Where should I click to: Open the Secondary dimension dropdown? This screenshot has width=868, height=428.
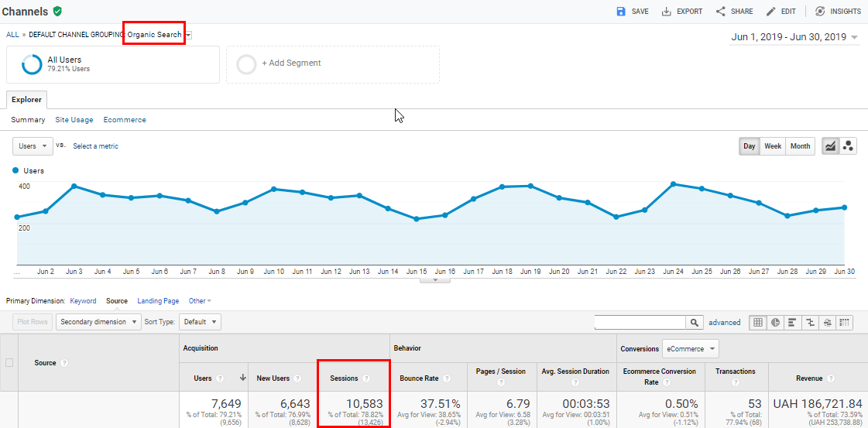tap(98, 322)
